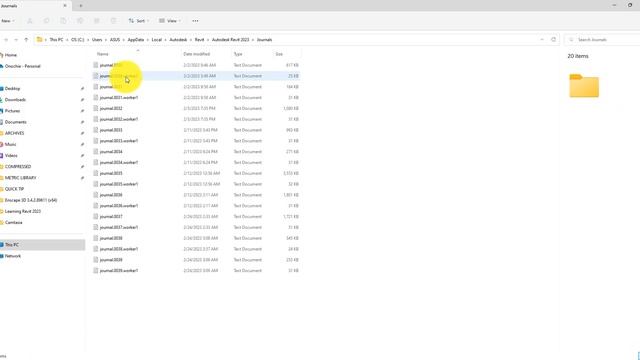Select Home in the navigation pane

(11, 55)
